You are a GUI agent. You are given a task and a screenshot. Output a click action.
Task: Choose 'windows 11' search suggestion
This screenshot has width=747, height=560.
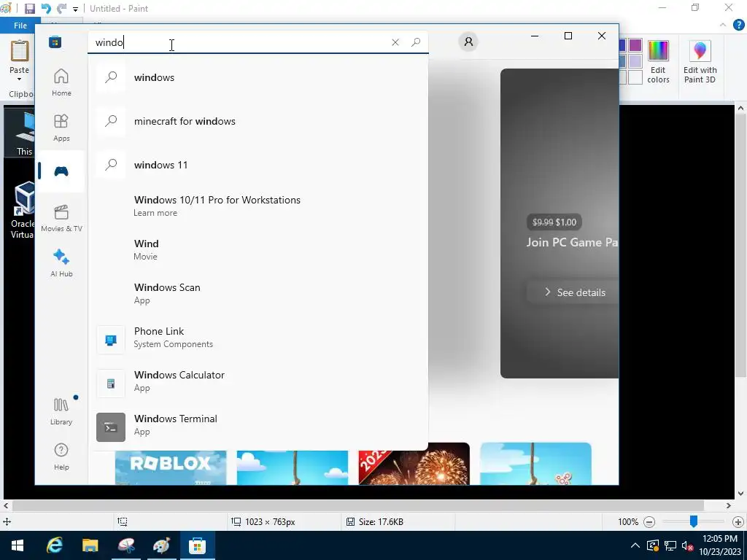258,165
